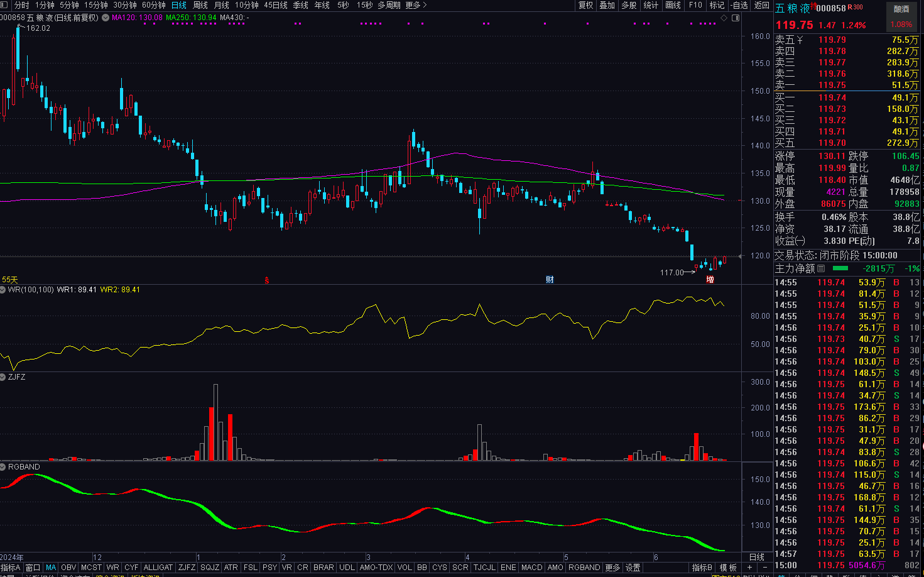This screenshot has width=924, height=577.
Task: Select the 日线 daily period tab
Action: [x=179, y=5]
